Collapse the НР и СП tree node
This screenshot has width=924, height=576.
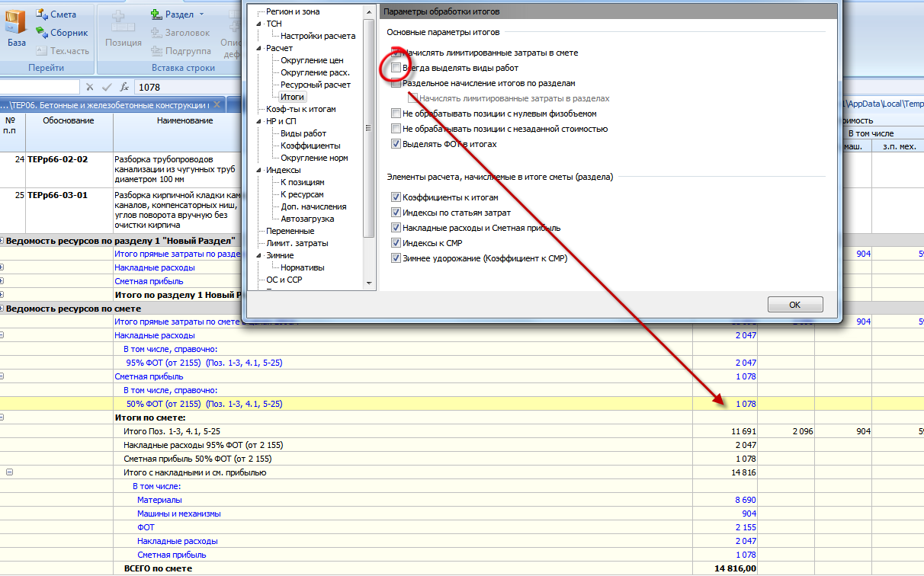259,121
